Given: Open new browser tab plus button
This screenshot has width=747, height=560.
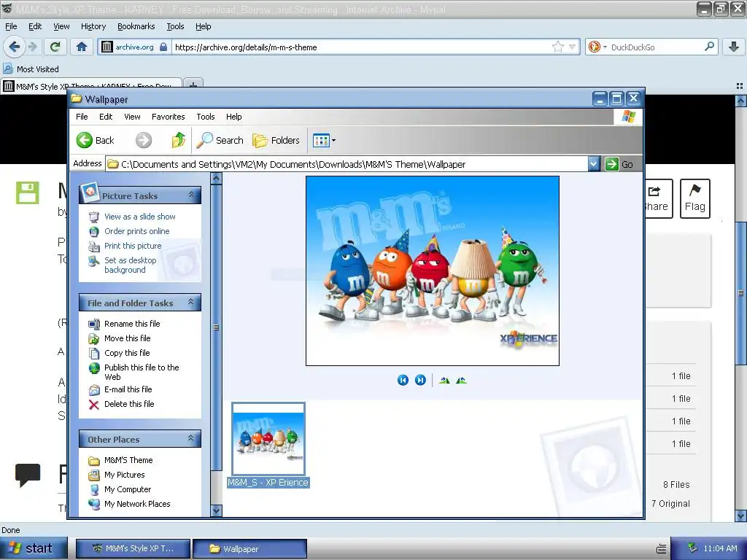Looking at the screenshot, I should pos(193,86).
